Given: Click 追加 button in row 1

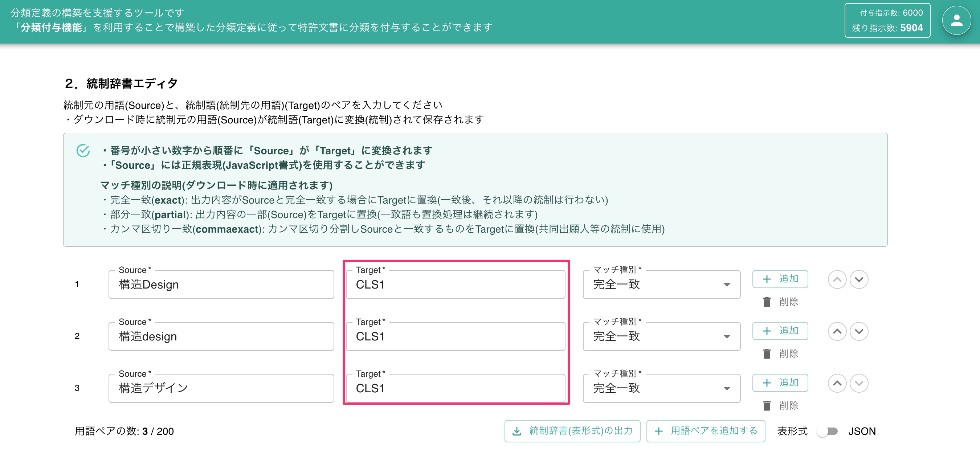Looking at the screenshot, I should [x=780, y=279].
